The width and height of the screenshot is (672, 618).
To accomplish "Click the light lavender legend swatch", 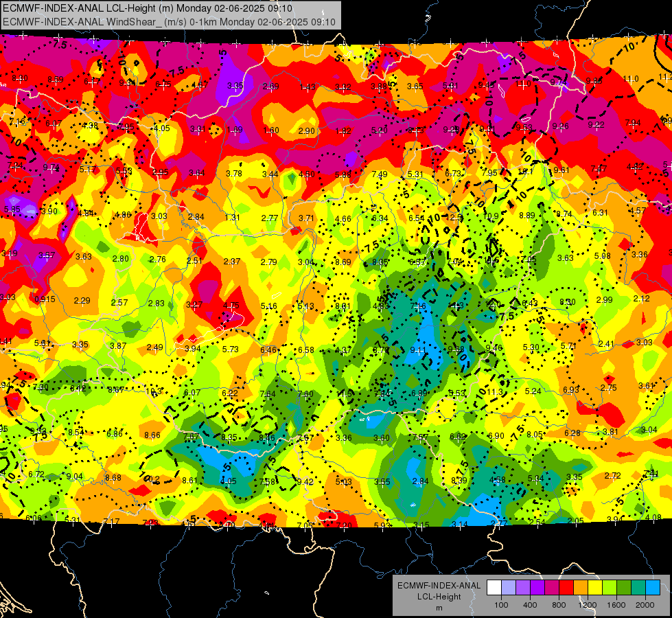I will tap(509, 588).
